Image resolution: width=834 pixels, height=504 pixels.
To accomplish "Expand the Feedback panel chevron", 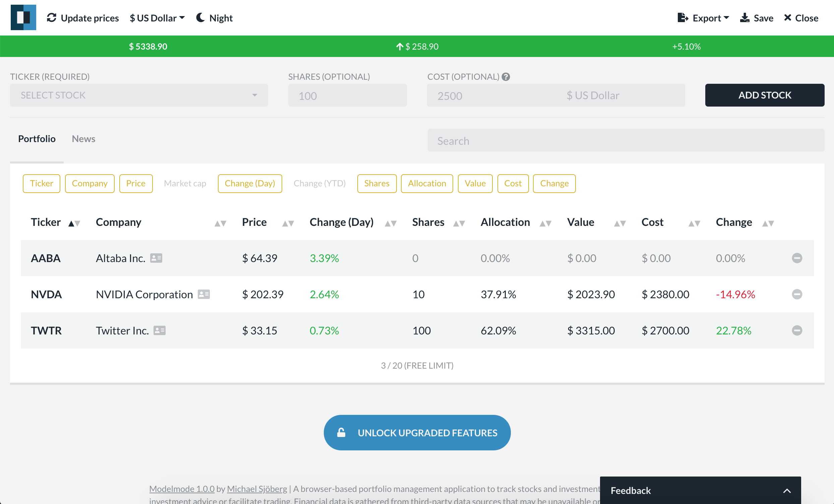I will click(787, 491).
